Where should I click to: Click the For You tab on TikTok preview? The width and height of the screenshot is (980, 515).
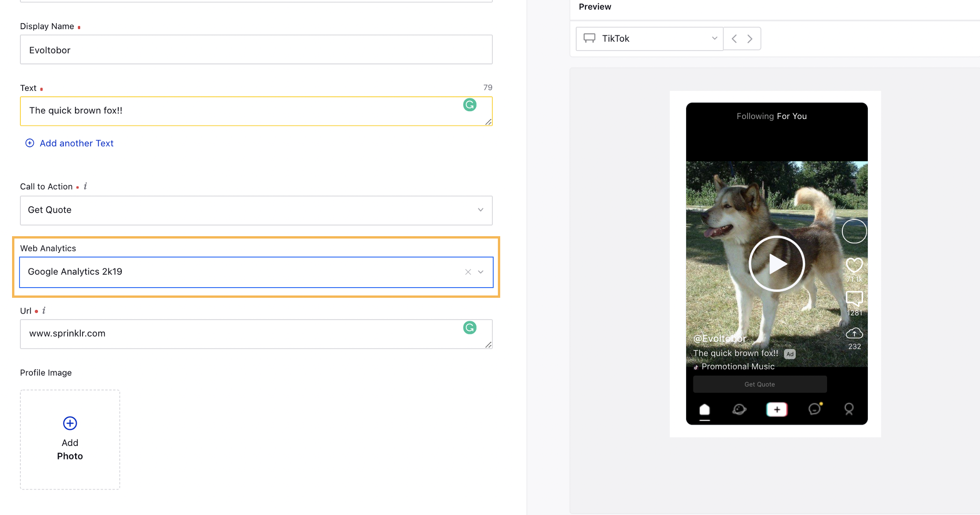point(792,116)
